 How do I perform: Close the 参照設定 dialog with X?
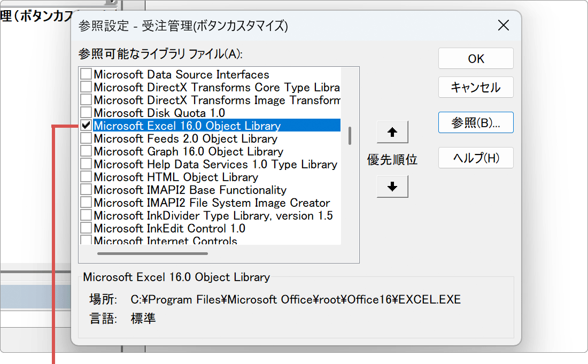[x=503, y=25]
